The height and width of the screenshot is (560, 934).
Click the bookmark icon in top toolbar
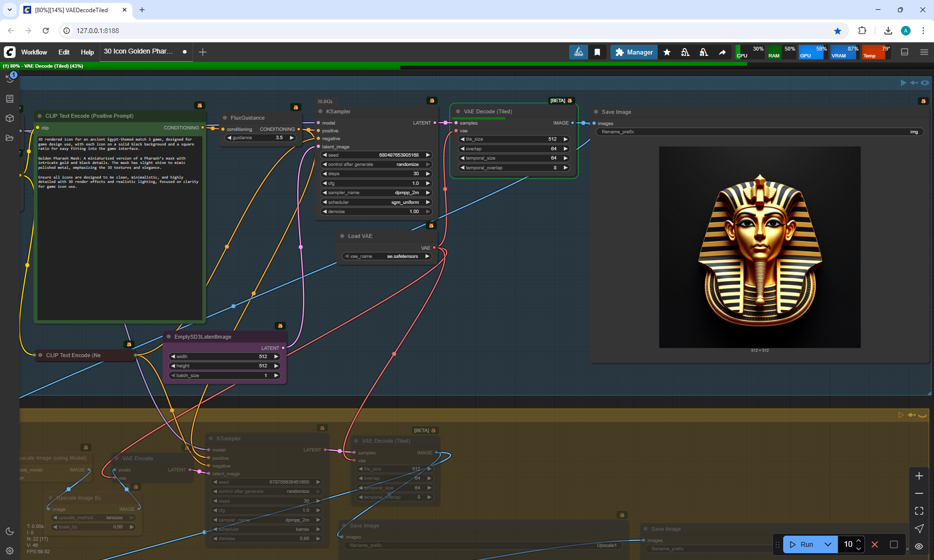(x=597, y=52)
